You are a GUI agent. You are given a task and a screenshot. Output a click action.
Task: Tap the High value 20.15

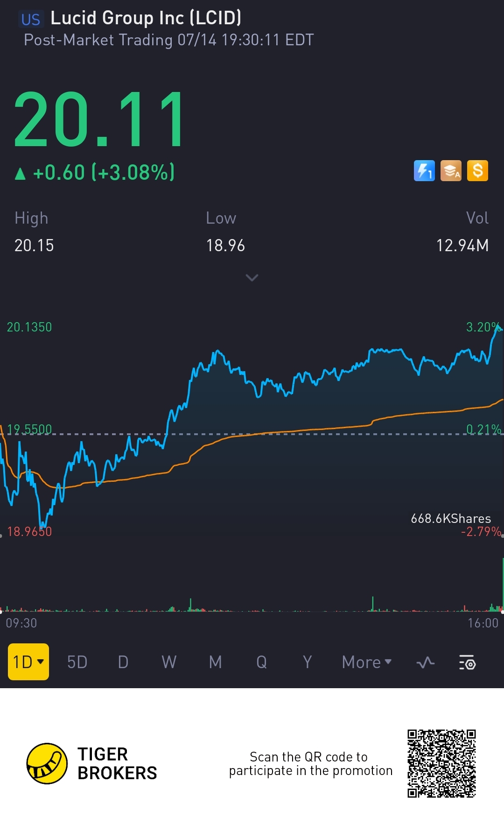[34, 246]
